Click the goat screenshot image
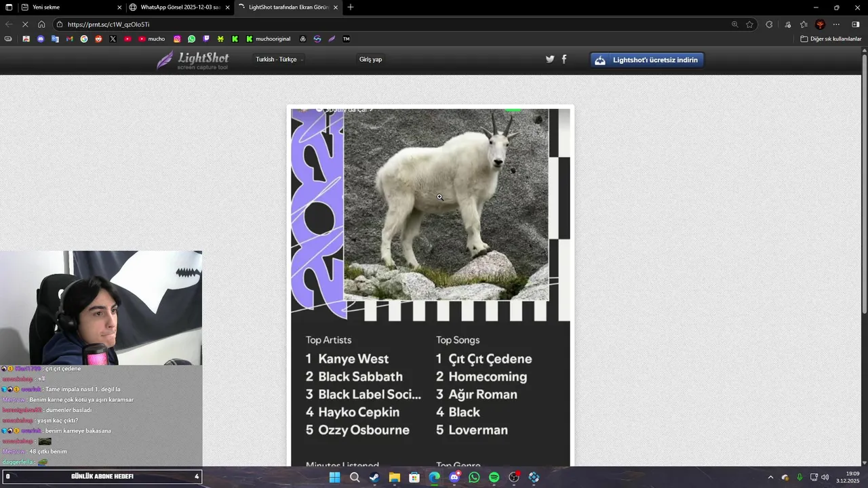868x488 pixels. coord(446,203)
